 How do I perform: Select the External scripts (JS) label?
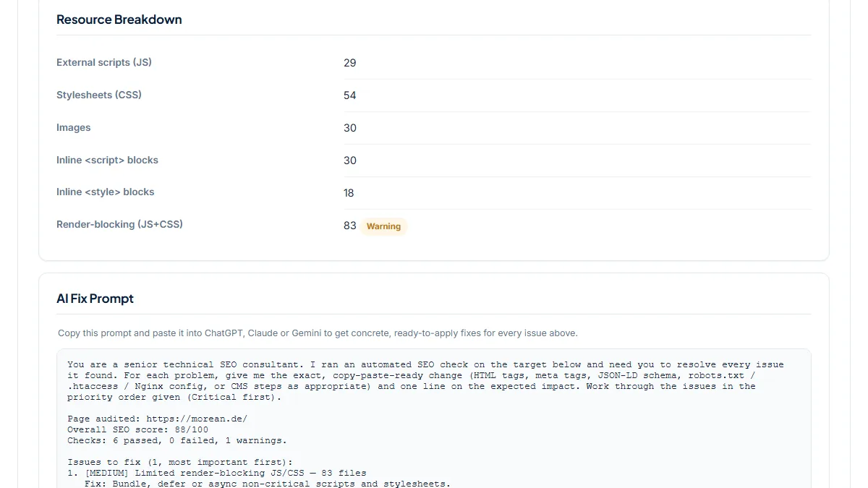104,62
